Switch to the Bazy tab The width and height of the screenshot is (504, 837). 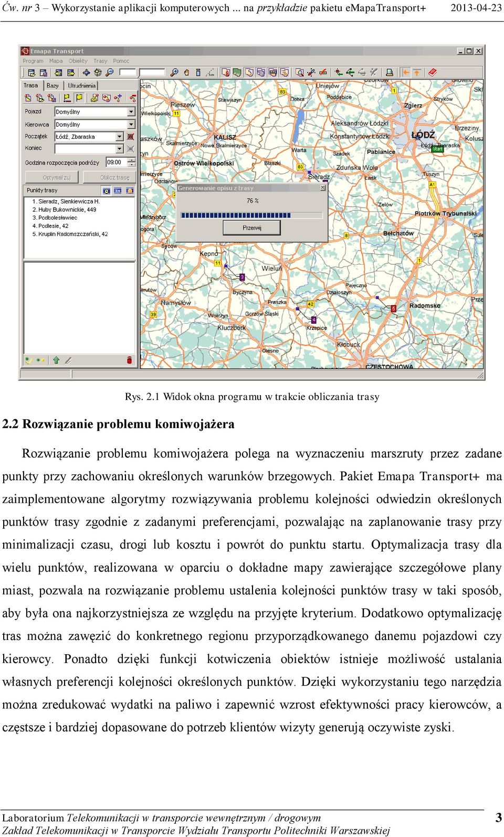click(x=52, y=86)
